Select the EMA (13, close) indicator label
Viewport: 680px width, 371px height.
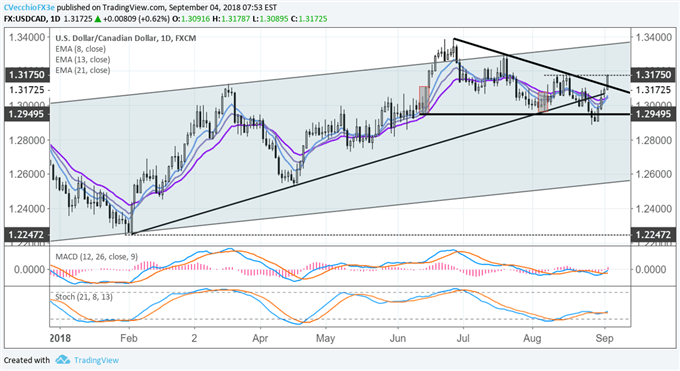(x=83, y=59)
